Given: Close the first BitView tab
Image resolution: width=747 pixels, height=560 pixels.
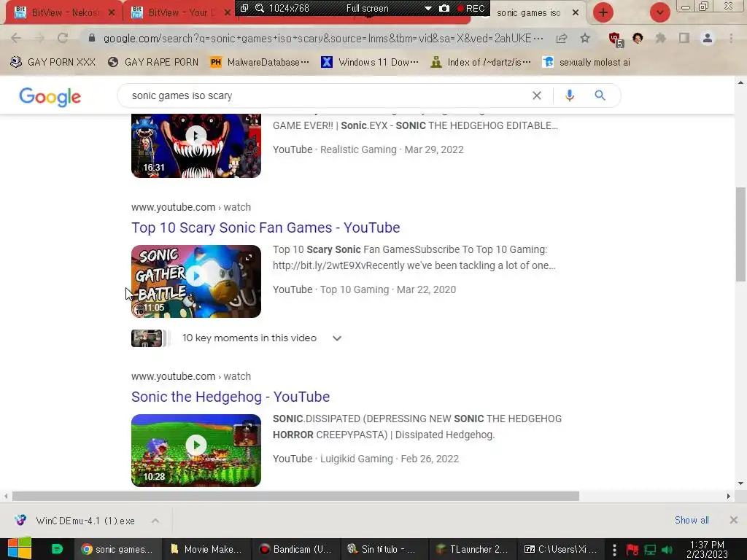Looking at the screenshot, I should click(112, 12).
